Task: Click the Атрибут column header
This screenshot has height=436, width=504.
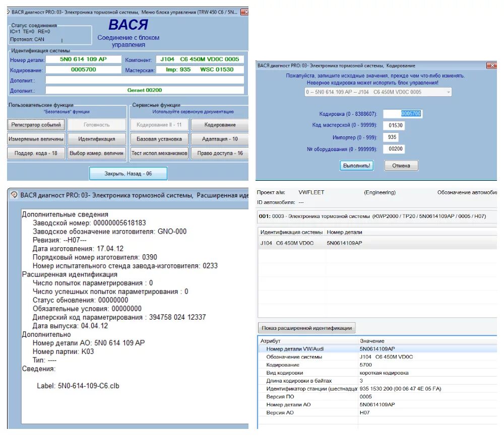Action: point(308,341)
